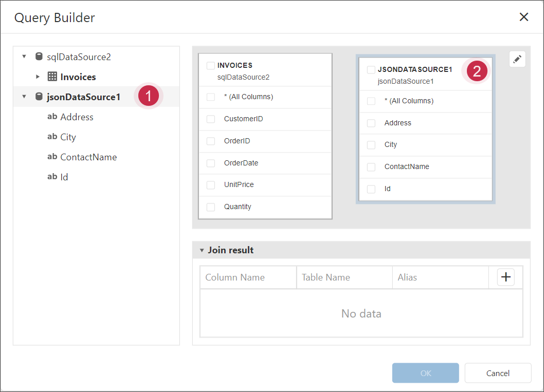The height and width of the screenshot is (392, 544).
Task: Confirm with the OK button
Action: pyautogui.click(x=425, y=373)
